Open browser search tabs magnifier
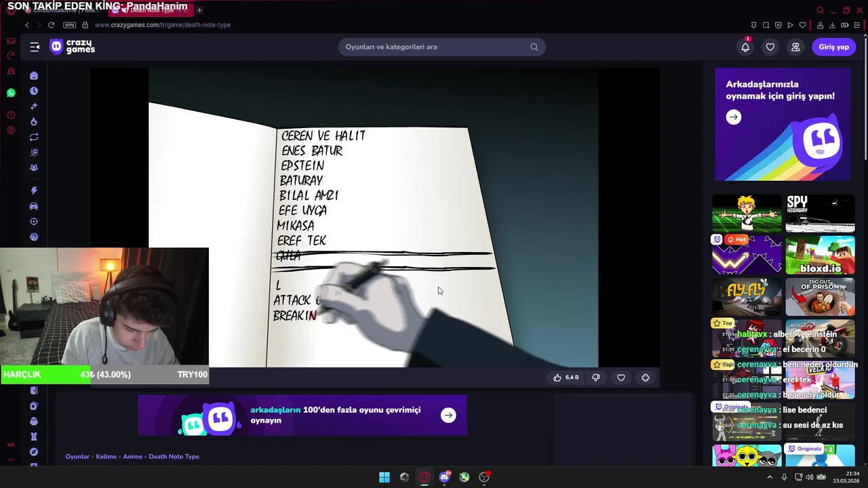 pyautogui.click(x=820, y=10)
